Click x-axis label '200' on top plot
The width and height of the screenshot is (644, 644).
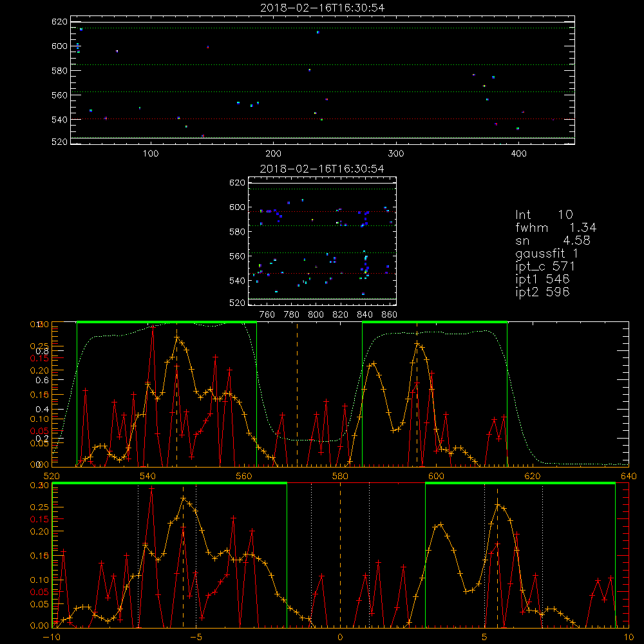point(273,154)
